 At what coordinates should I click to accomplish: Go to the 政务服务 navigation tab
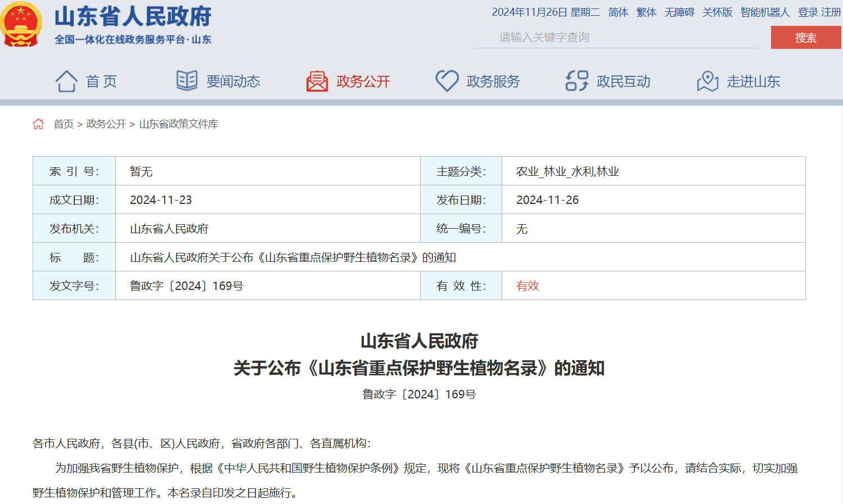tap(493, 81)
